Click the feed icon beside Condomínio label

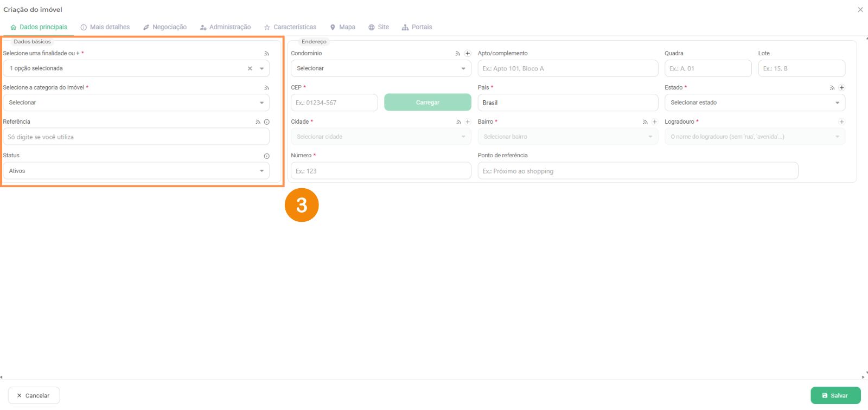coord(458,53)
